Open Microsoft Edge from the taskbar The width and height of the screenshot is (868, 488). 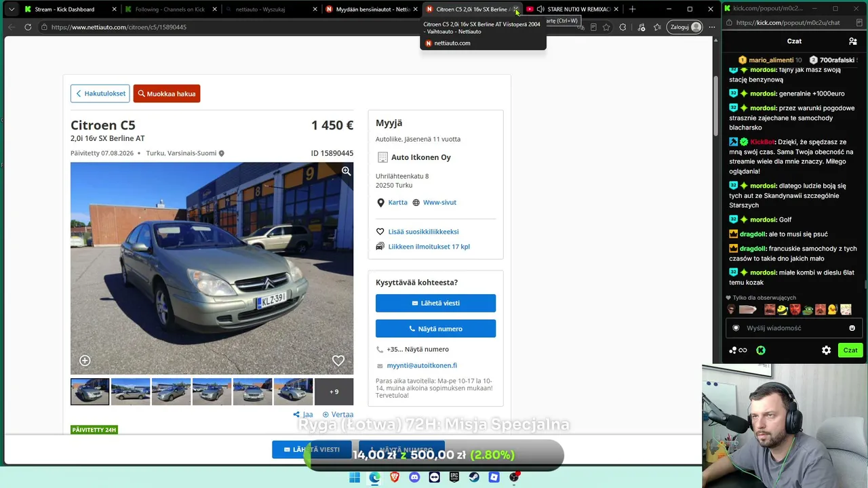[x=374, y=477]
